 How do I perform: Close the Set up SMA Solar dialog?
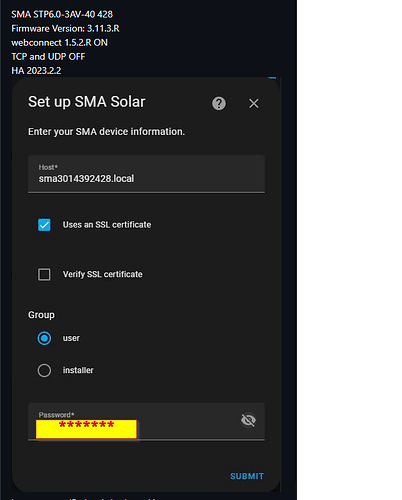point(254,103)
